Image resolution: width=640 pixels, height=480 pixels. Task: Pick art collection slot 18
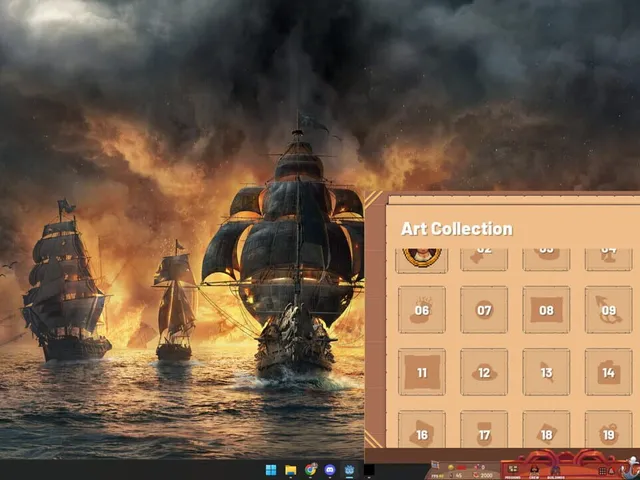tap(546, 429)
